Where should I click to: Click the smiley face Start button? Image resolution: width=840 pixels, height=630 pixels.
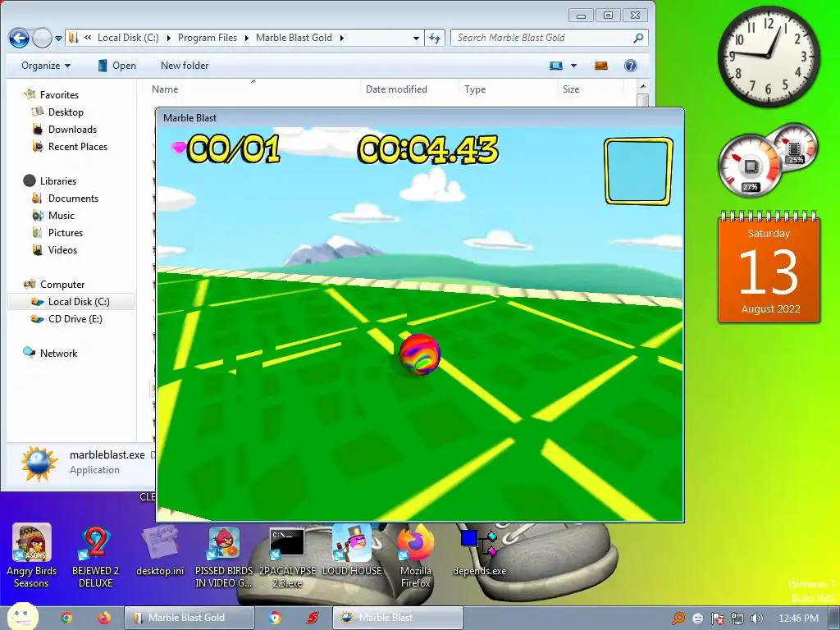coord(22,616)
